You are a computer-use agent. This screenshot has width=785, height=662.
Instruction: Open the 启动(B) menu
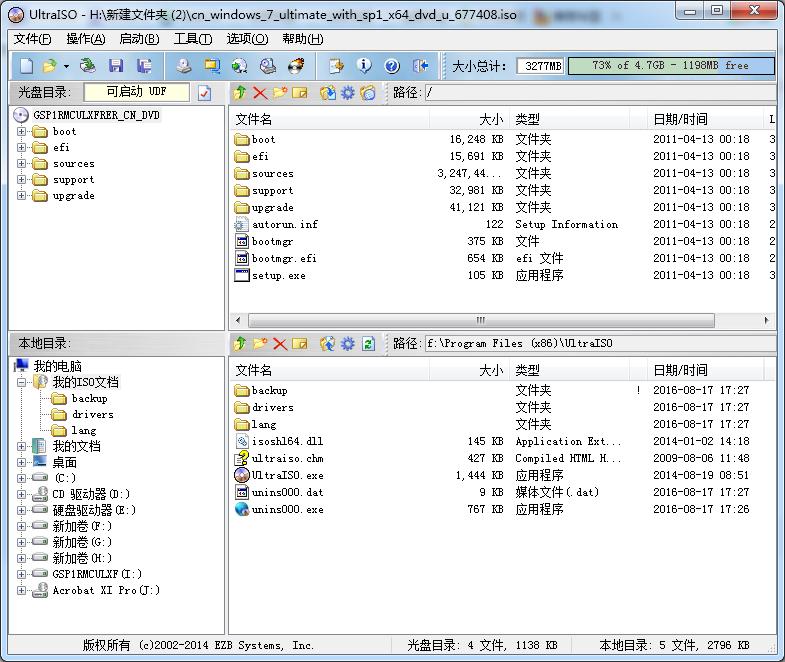click(x=139, y=39)
